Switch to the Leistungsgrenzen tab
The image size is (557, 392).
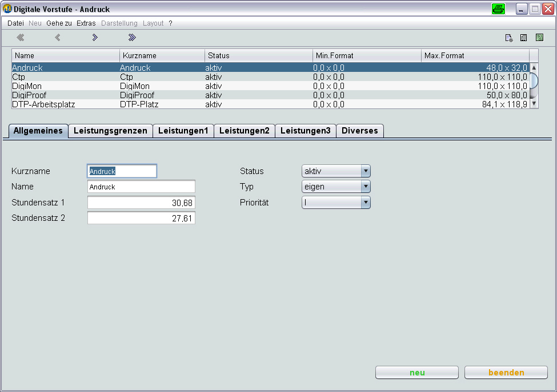(x=110, y=131)
